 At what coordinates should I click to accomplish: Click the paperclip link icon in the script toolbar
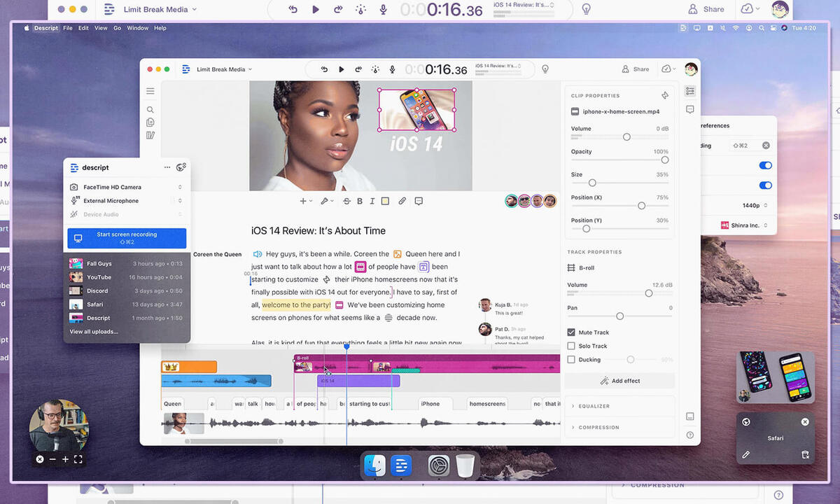[402, 201]
